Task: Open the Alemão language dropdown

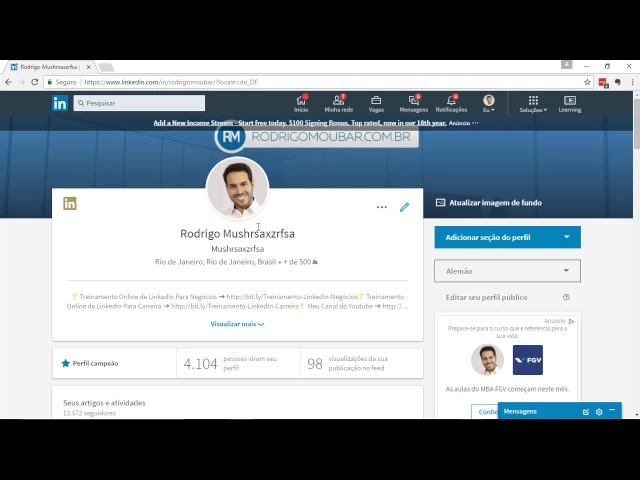Action: tap(507, 271)
